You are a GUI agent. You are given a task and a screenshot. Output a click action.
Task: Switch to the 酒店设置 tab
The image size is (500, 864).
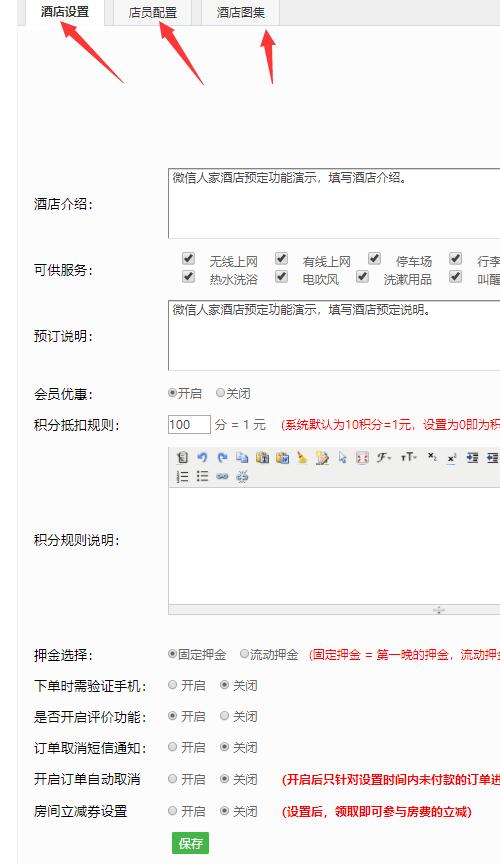[x=65, y=12]
